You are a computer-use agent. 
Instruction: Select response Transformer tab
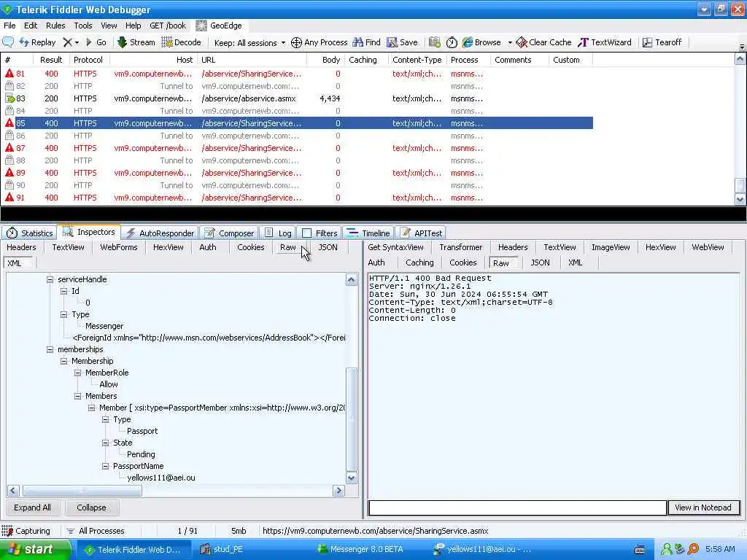(x=461, y=247)
